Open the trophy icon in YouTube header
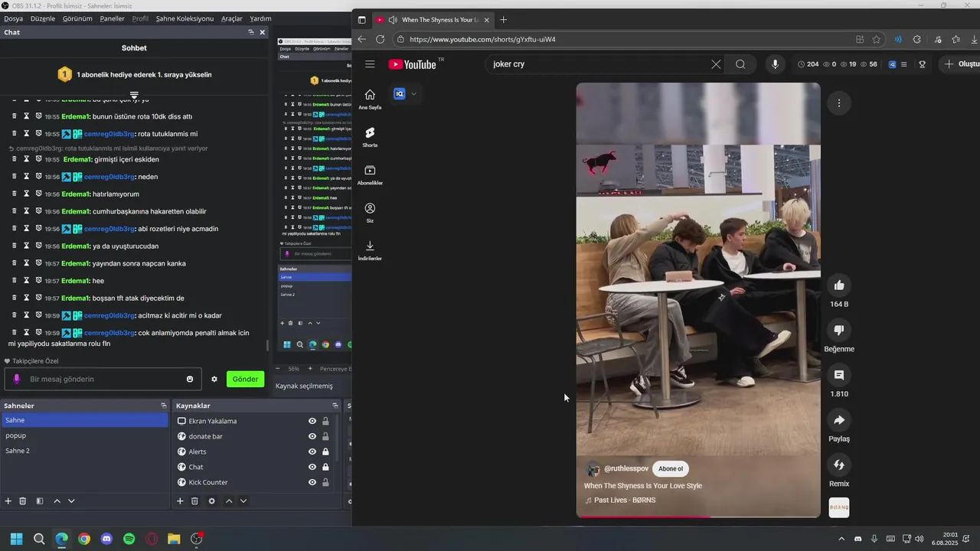This screenshot has height=551, width=980. pos(922,64)
